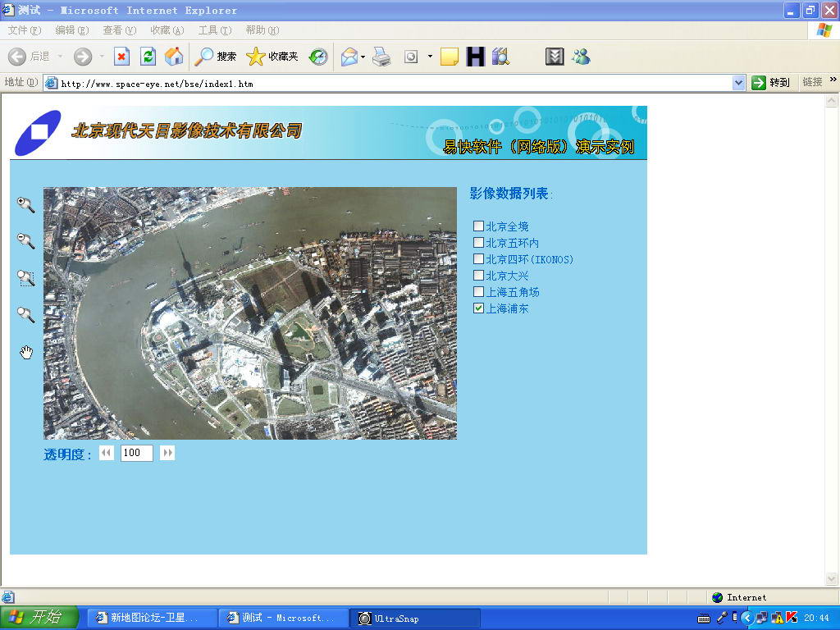The height and width of the screenshot is (630, 840).
Task: Click the browser Refresh icon
Action: tap(148, 57)
